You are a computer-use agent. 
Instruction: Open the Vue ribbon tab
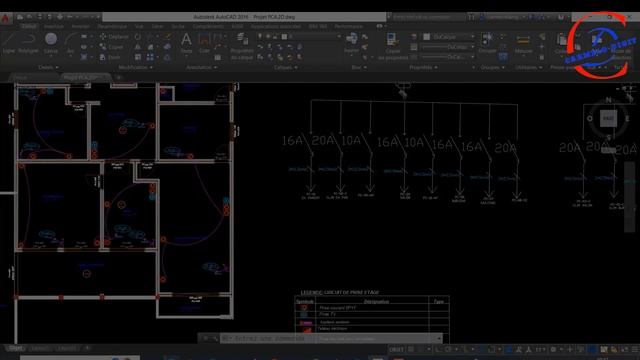tap(139, 27)
